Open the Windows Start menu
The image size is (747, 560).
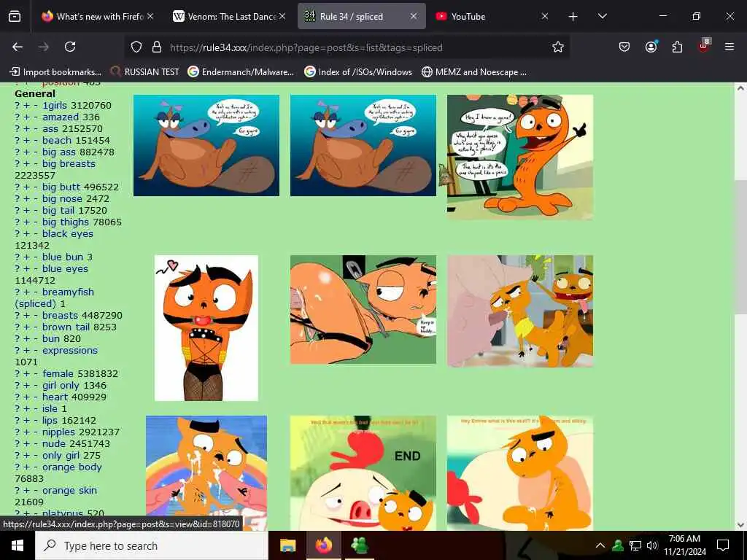(18, 545)
